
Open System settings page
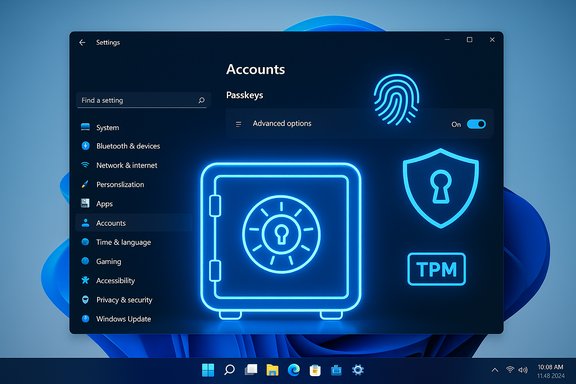(x=108, y=128)
